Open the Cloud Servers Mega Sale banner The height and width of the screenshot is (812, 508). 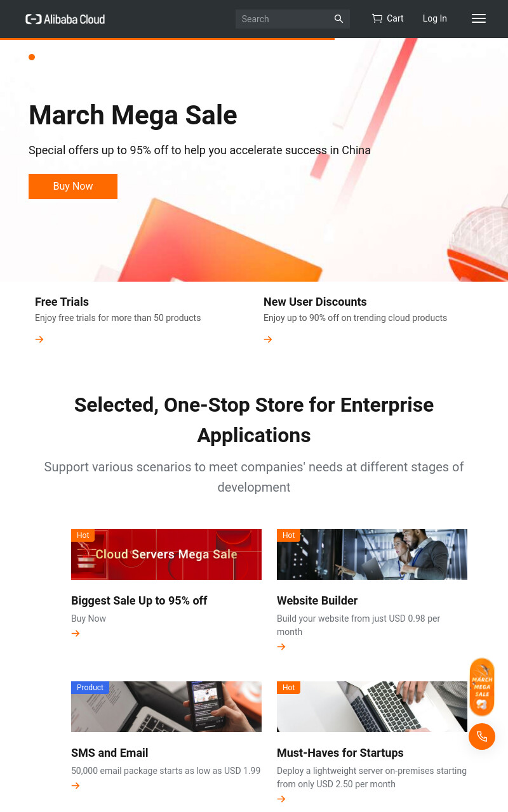click(166, 554)
